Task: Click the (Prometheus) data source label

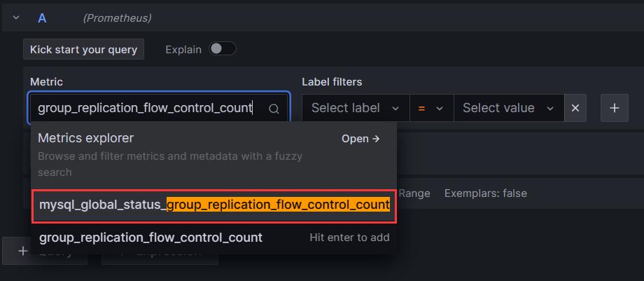Action: pos(117,18)
